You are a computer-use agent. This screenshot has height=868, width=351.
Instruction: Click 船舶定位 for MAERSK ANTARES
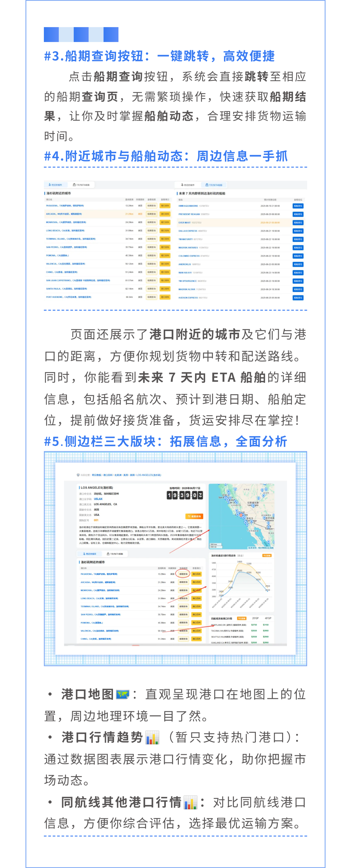298,247
